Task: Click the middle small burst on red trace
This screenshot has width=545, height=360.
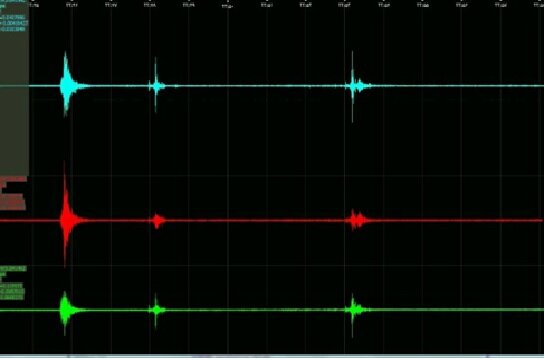Action: click(157, 220)
